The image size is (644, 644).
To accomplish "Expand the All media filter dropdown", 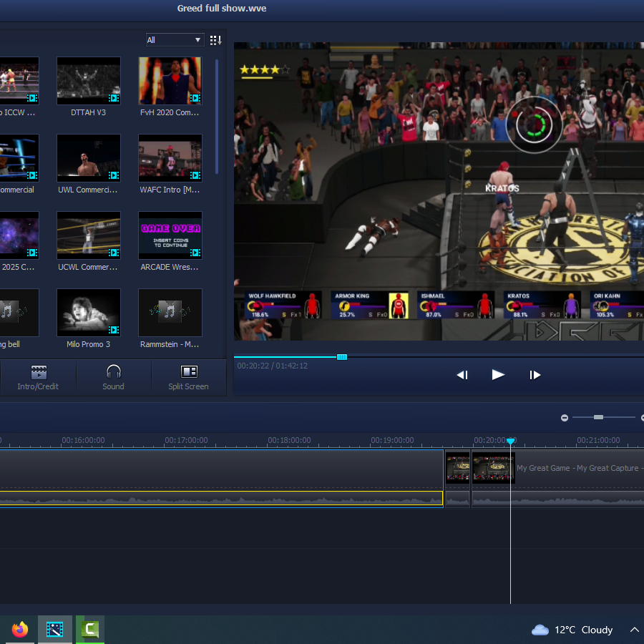I will click(175, 40).
